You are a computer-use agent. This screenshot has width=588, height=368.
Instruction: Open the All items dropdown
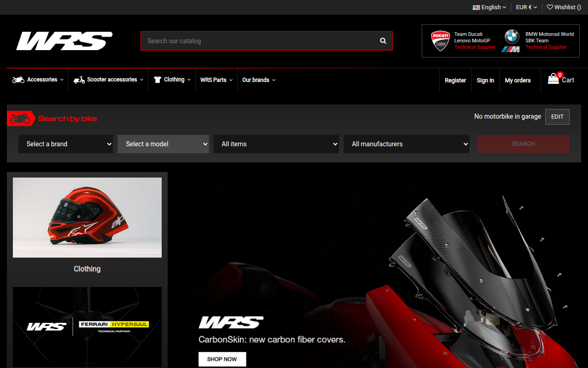point(276,144)
